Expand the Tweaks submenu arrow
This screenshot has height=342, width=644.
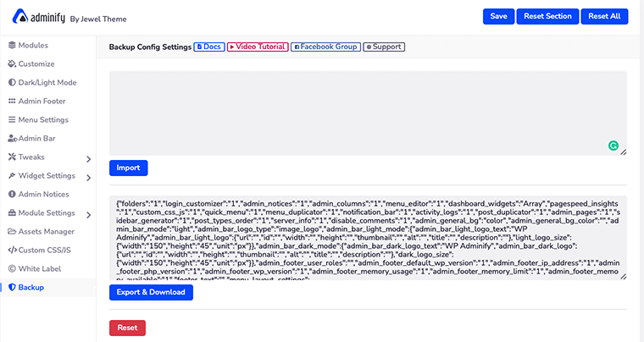tap(88, 157)
